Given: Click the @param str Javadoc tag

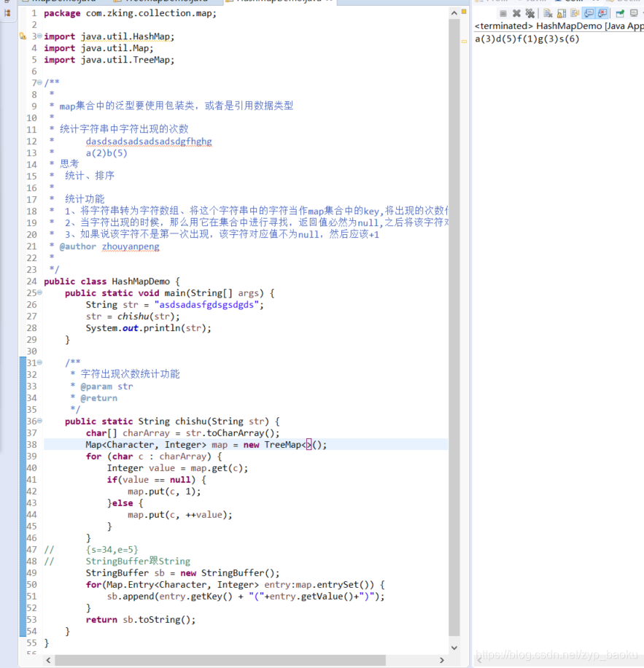Looking at the screenshot, I should [107, 387].
